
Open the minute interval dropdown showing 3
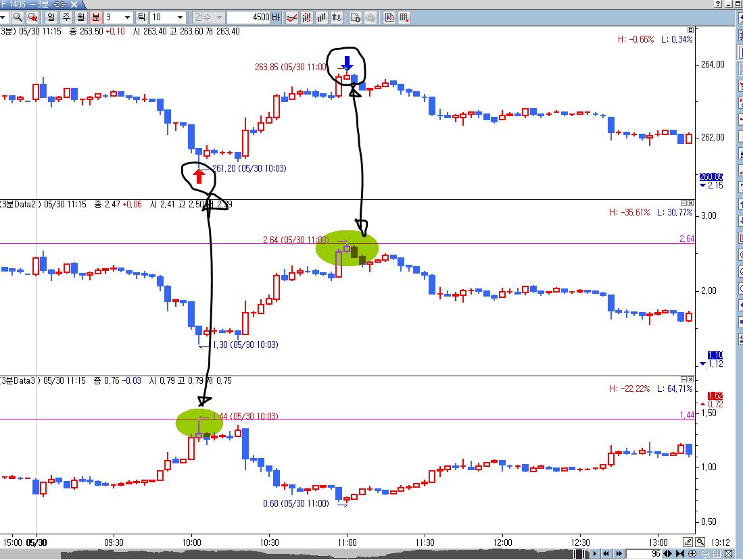pos(118,18)
